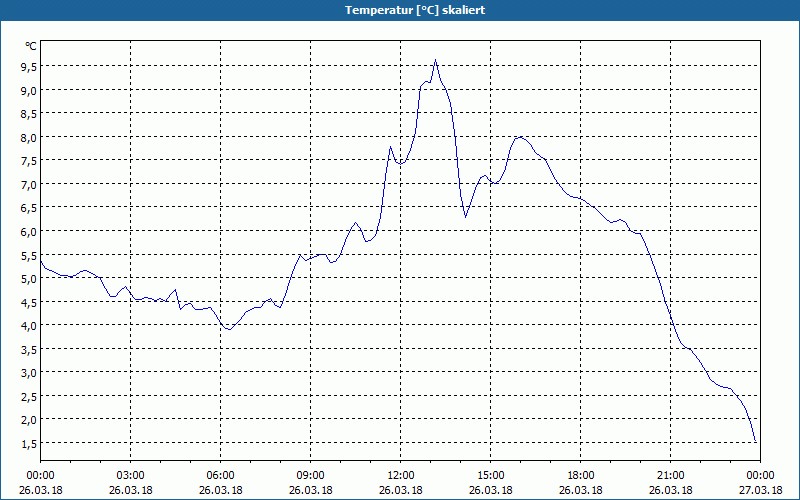Viewport: 800px width, 500px height.
Task: Click the 6,0 value on the temperature axis
Action: [28, 232]
